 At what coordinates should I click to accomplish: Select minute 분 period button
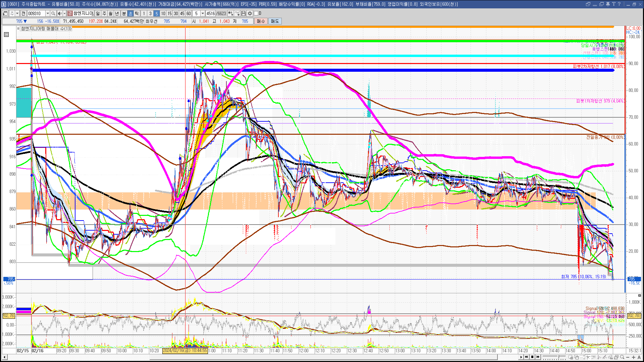coord(124,13)
